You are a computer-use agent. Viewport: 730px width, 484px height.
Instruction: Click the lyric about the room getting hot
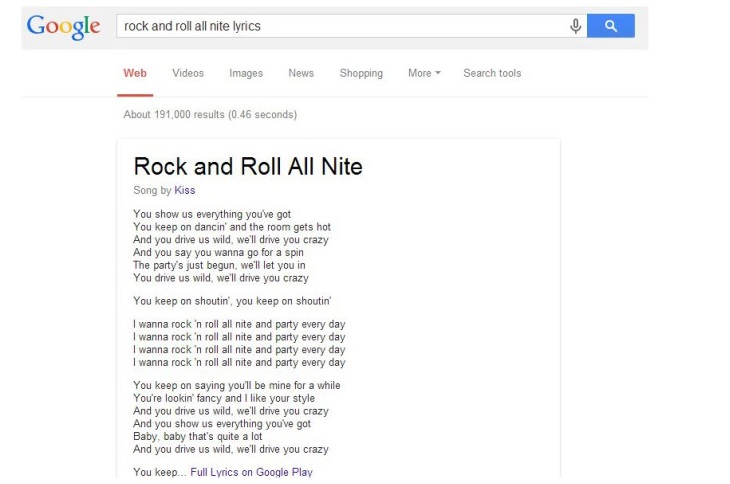pos(231,227)
